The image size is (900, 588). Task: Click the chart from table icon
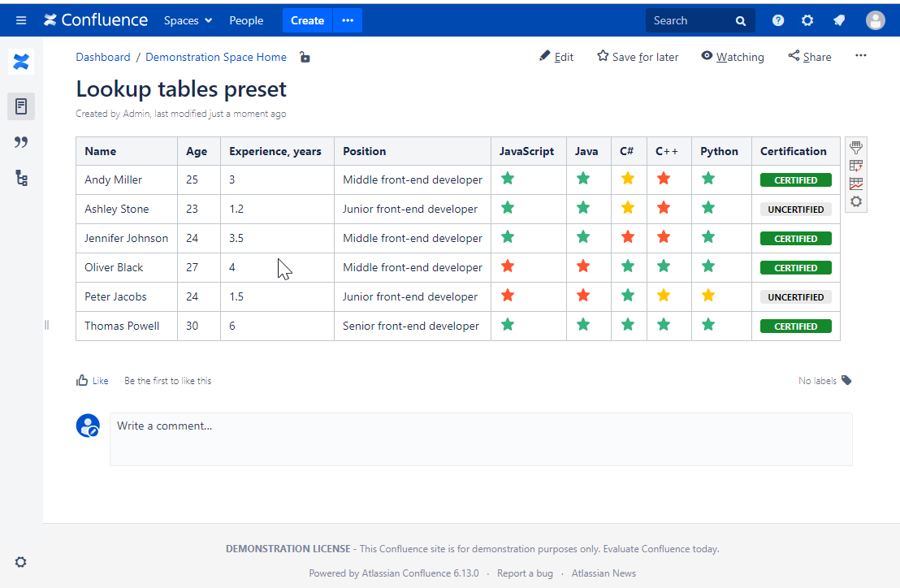[x=855, y=184]
